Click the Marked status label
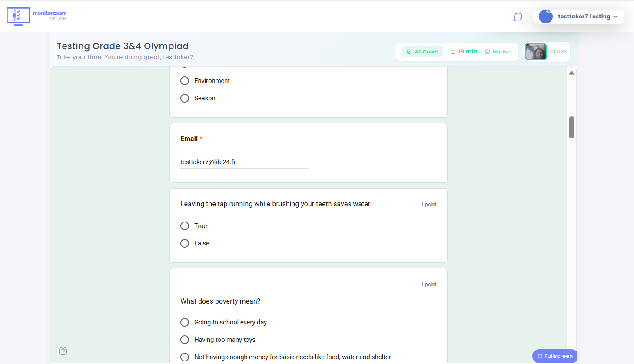This screenshot has width=634, height=364. pos(502,51)
